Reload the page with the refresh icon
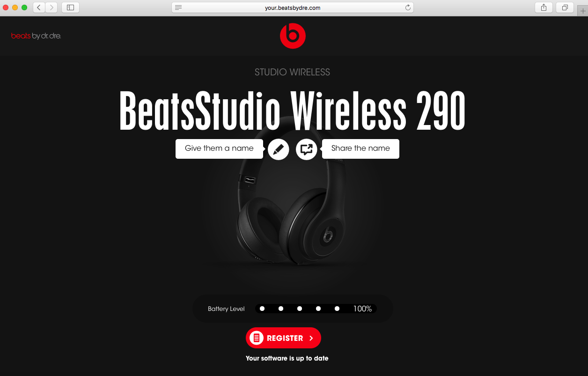Screen dimensions: 588x376 tap(408, 7)
